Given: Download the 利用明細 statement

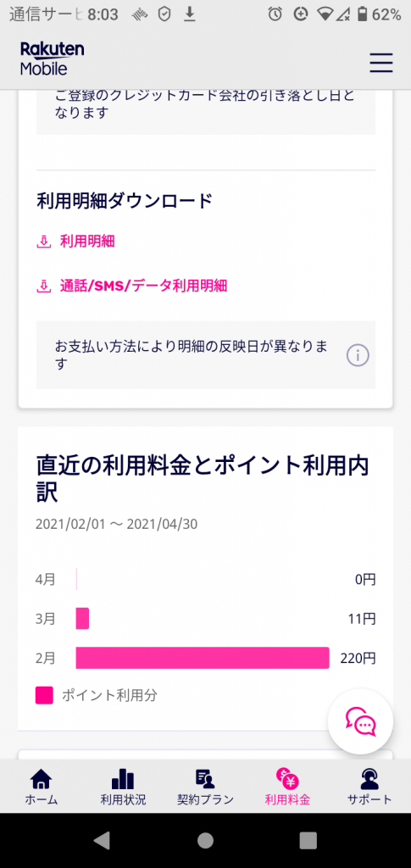Looking at the screenshot, I should click(87, 242).
